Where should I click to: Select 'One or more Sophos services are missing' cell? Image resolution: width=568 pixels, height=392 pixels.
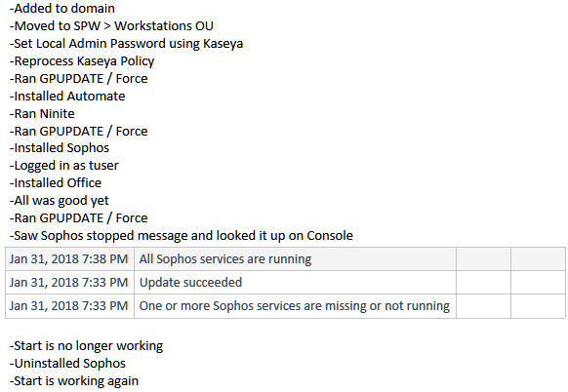pos(295,306)
